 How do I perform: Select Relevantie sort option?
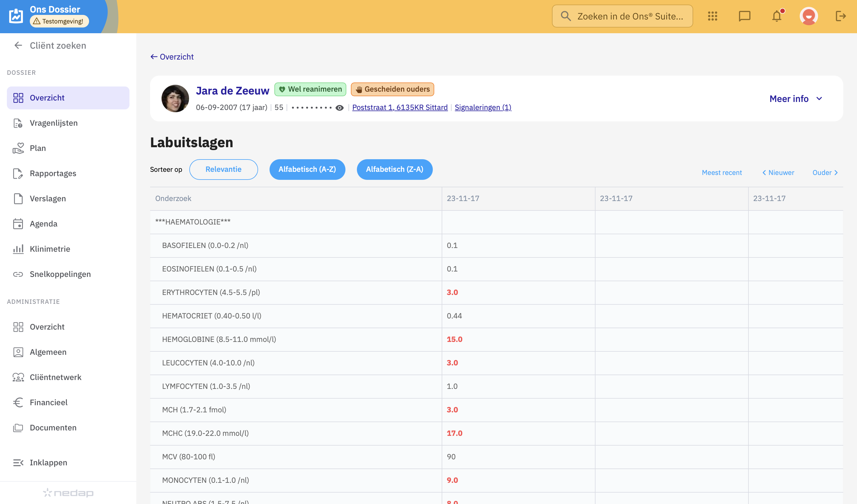(x=223, y=169)
